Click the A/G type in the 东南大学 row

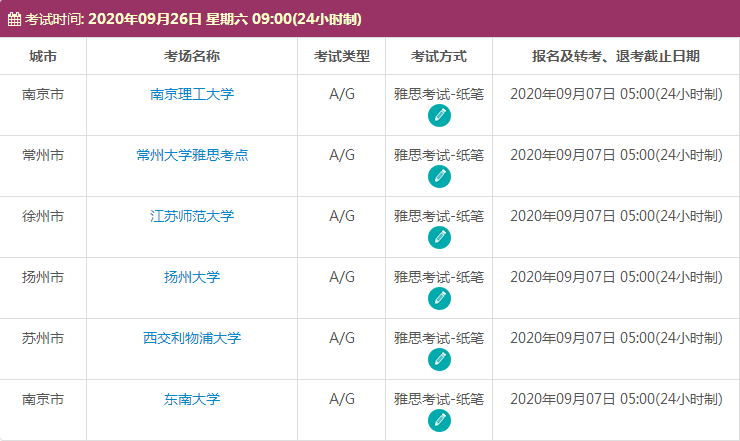342,399
